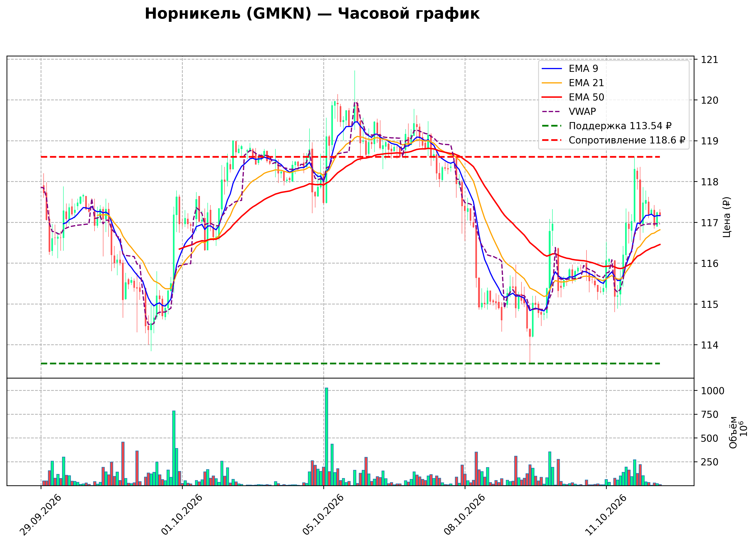This screenshot has width=756, height=544.
Task: Click the orange EMA 21 legend line sample
Action: (552, 83)
